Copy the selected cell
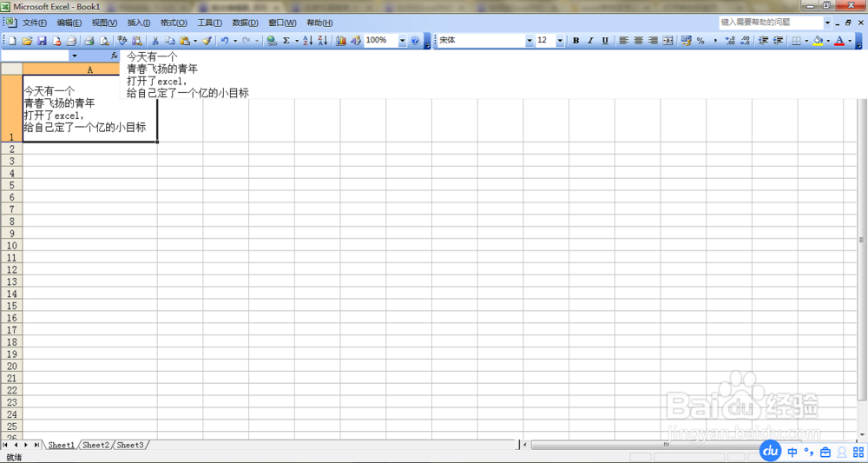868x463 pixels. point(170,41)
